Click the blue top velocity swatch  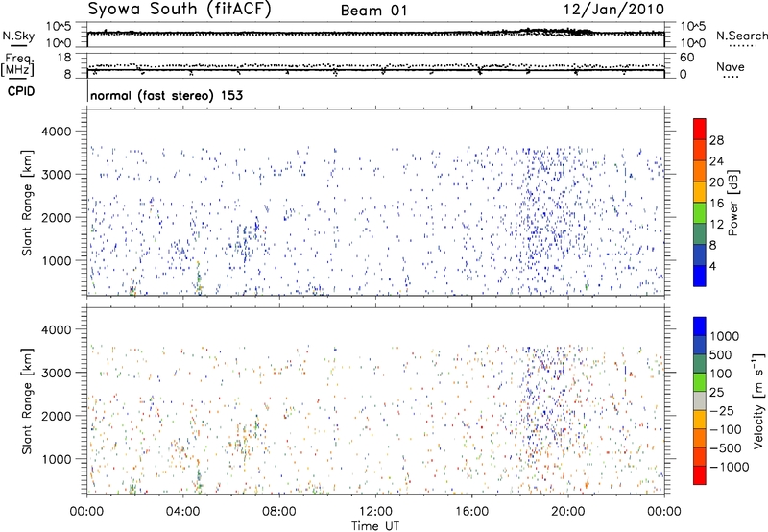(700, 326)
